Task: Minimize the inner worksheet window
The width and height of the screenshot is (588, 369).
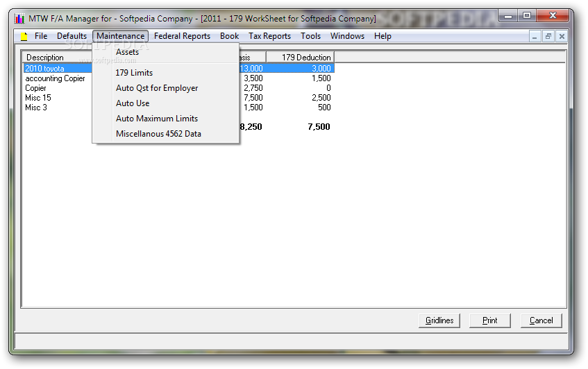Action: tap(535, 36)
